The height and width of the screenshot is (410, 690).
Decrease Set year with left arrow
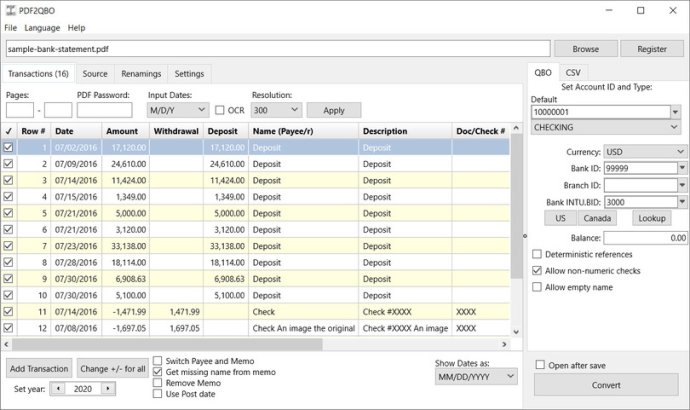pos(58,388)
